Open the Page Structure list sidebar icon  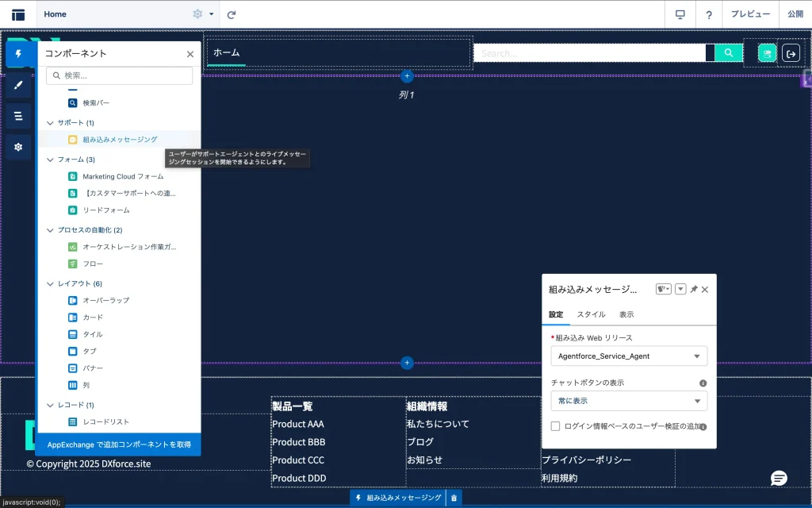(x=18, y=116)
